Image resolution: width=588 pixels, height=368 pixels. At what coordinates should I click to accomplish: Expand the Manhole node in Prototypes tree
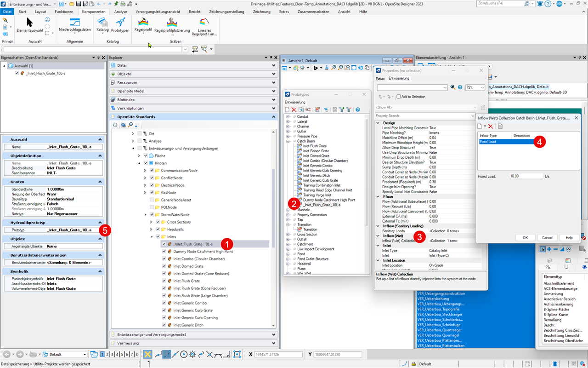288,210
